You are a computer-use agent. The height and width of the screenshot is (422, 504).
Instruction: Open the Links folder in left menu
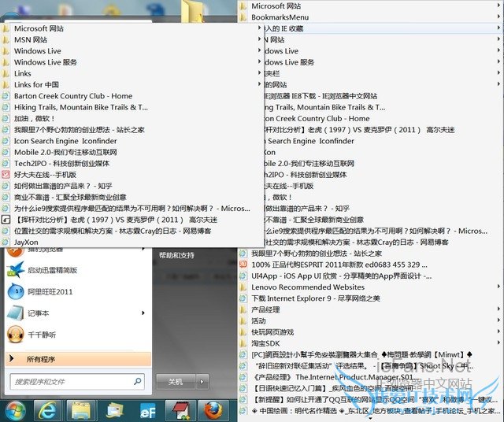pos(132,73)
